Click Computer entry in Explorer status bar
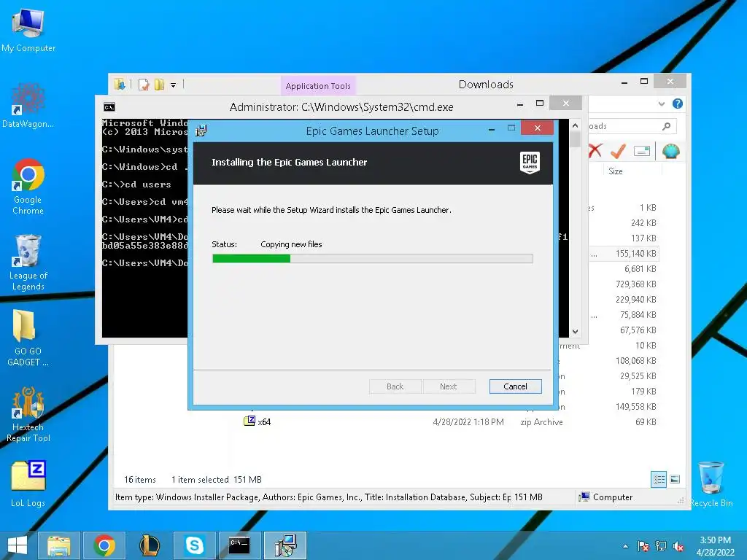Image resolution: width=747 pixels, height=560 pixels. pos(605,497)
